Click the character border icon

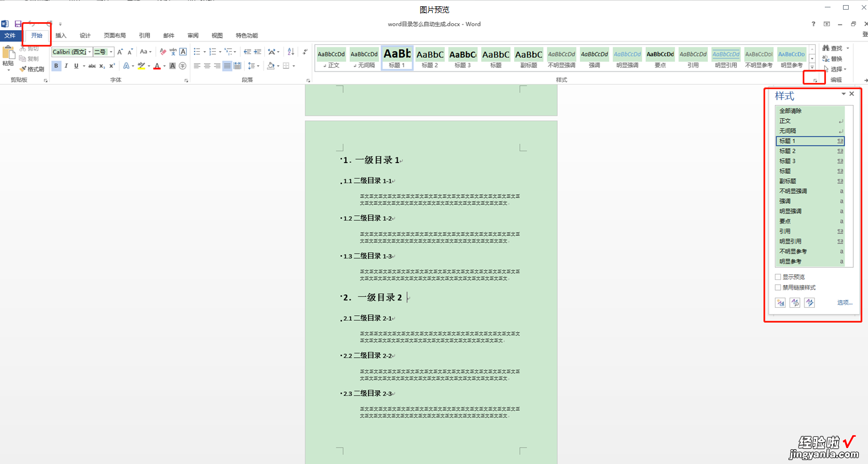tap(183, 52)
